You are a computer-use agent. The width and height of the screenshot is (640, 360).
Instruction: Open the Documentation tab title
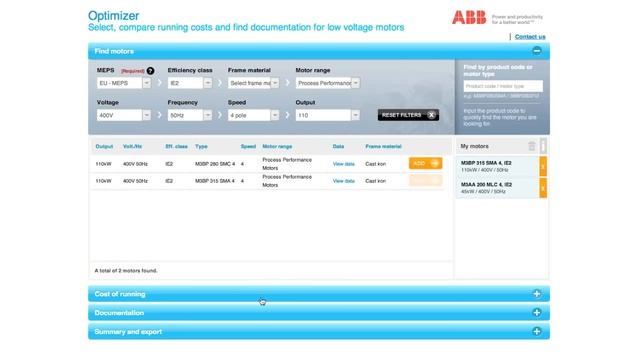point(119,313)
